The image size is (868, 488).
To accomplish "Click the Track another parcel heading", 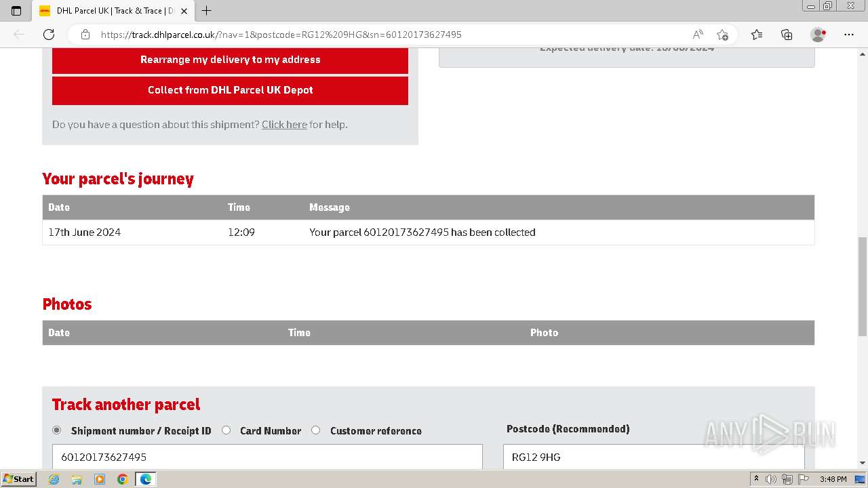I will (x=126, y=405).
